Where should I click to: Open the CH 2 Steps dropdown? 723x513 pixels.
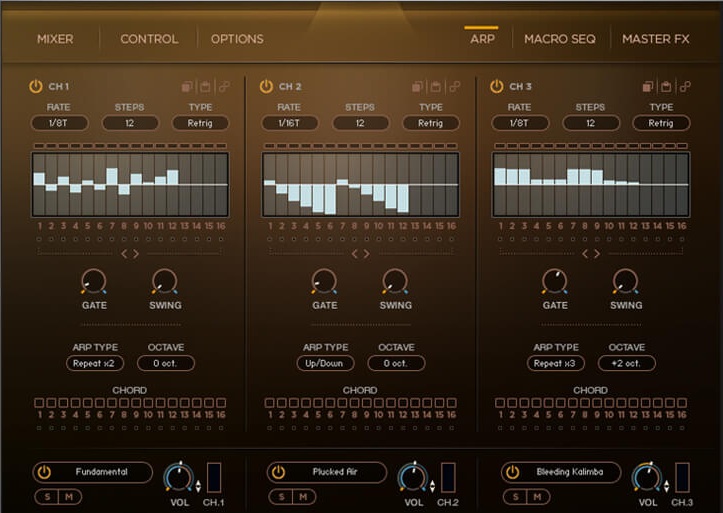click(x=361, y=123)
